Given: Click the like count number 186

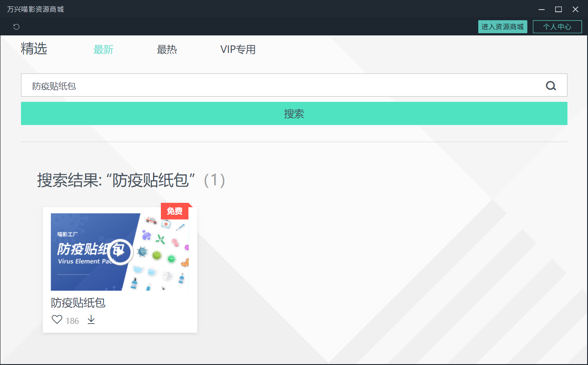Looking at the screenshot, I should tap(72, 320).
